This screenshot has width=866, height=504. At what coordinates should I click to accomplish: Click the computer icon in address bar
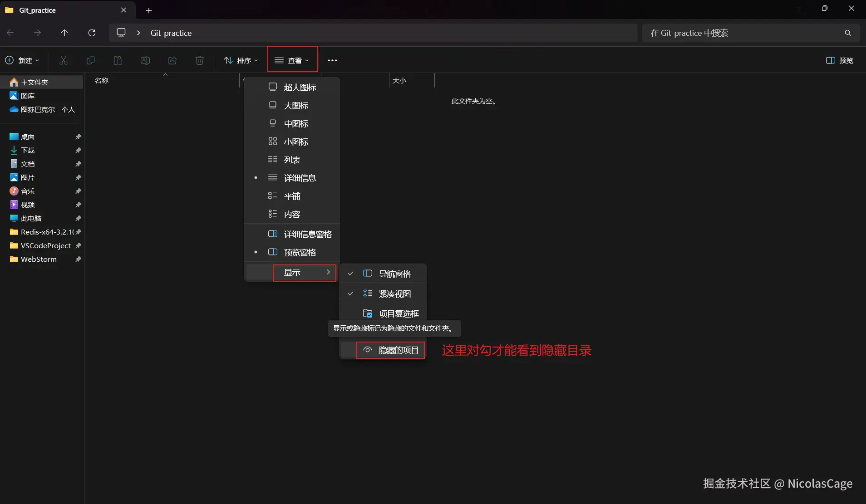121,33
